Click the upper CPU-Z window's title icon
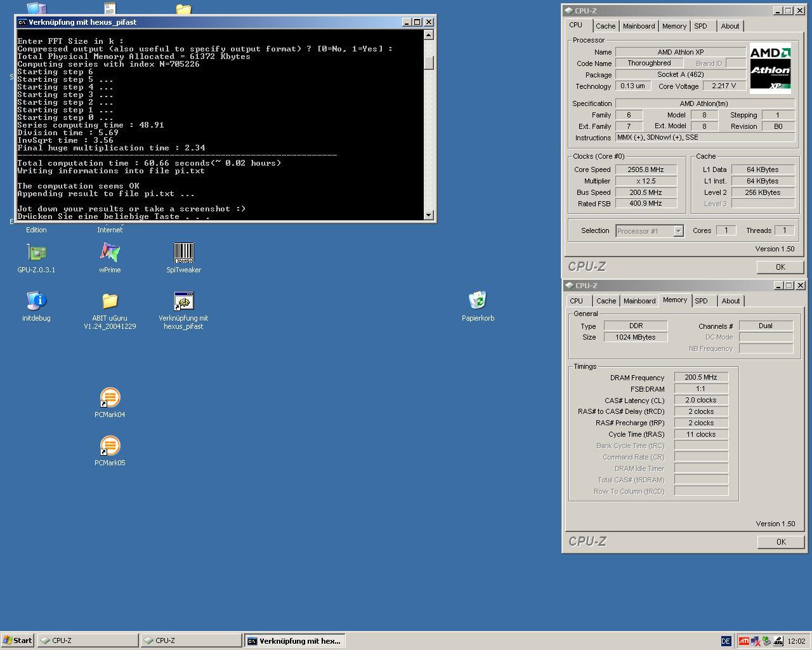 [569, 10]
